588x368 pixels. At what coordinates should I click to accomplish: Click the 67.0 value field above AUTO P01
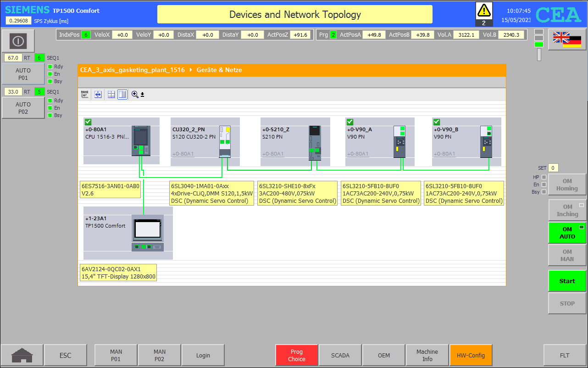pyautogui.click(x=13, y=58)
